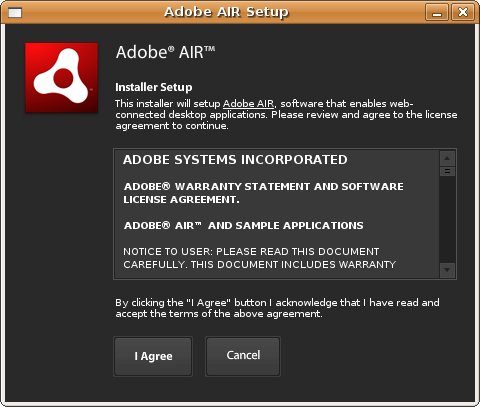Click the installer description paragraph
Screen dimensions: 480x407
click(286, 115)
